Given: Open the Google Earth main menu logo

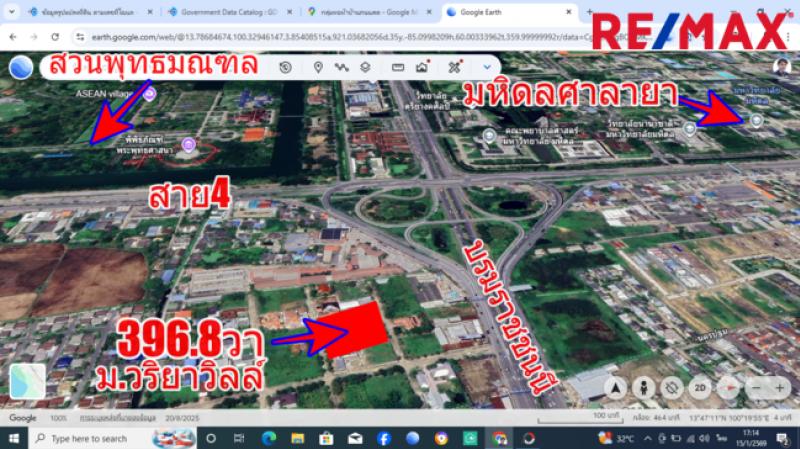Looking at the screenshot, I should pyautogui.click(x=21, y=67).
